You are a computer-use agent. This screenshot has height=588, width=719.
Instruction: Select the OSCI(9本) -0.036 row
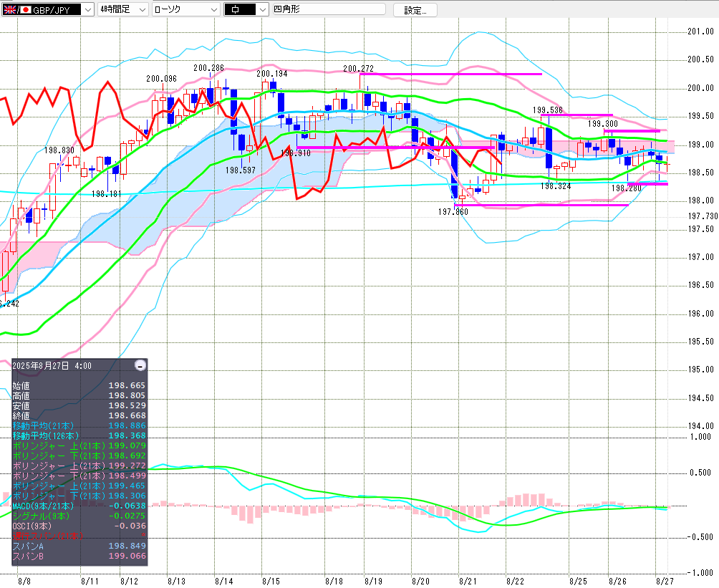(79, 526)
